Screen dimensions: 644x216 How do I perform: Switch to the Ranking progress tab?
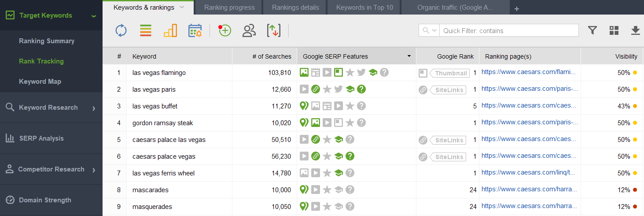coord(229,7)
